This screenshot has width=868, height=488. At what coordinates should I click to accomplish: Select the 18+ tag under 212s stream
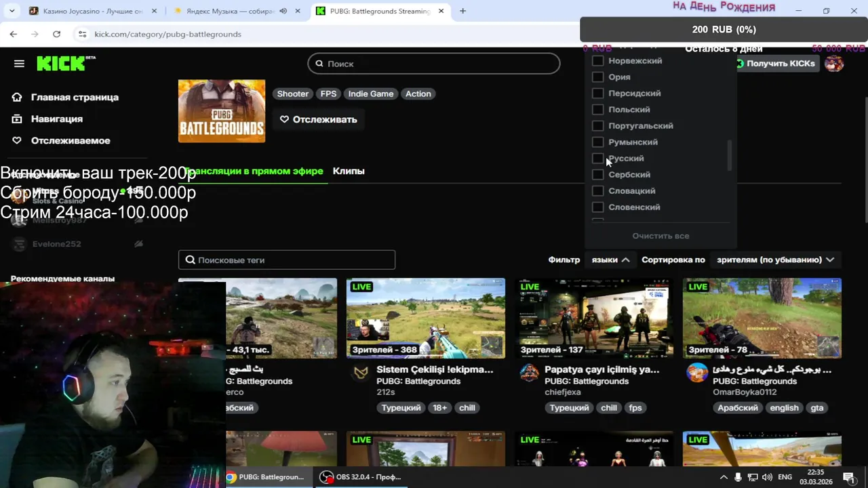pos(440,408)
